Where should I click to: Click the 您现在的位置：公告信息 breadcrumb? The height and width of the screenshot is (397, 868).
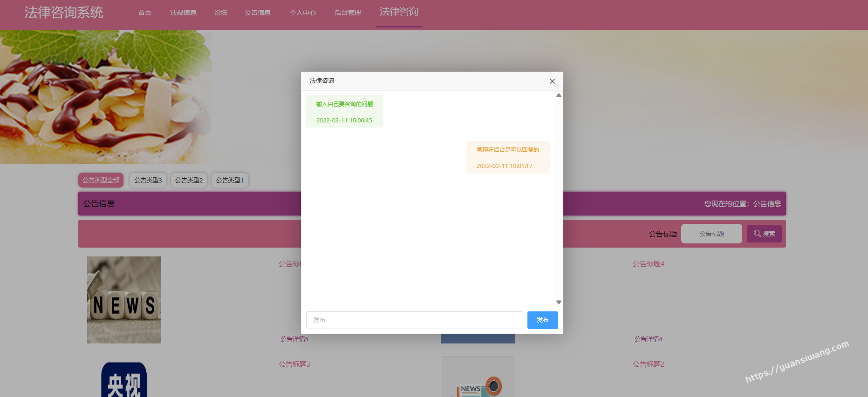click(743, 203)
